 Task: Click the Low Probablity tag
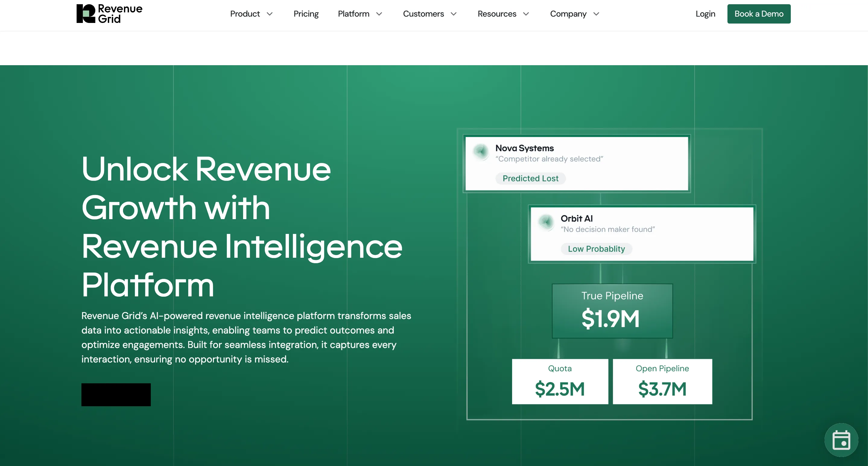(597, 249)
